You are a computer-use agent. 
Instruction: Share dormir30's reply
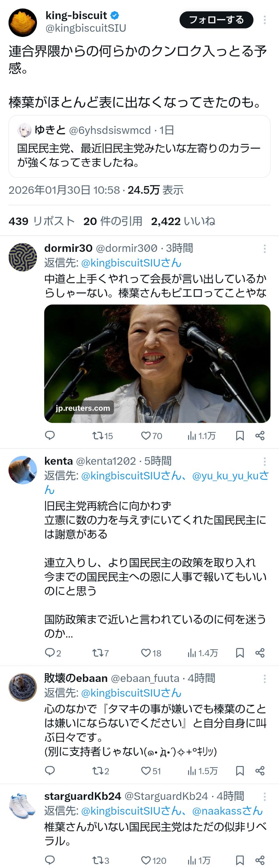click(x=260, y=436)
